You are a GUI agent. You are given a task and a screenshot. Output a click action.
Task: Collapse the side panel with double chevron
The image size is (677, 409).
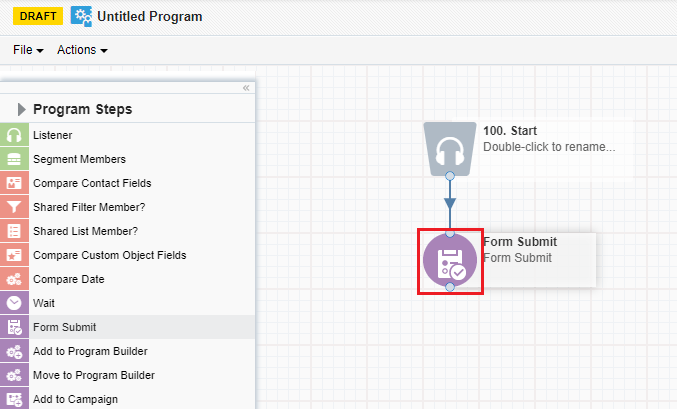pyautogui.click(x=246, y=88)
